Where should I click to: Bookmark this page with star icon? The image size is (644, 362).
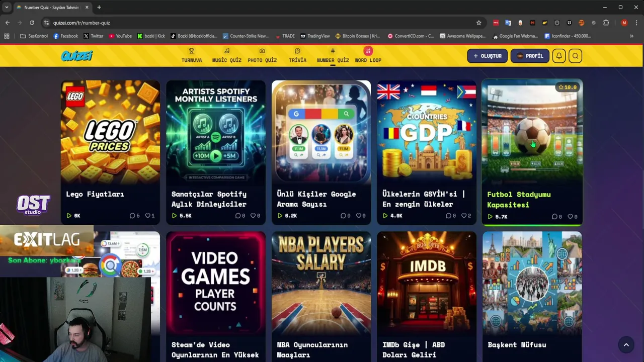479,23
